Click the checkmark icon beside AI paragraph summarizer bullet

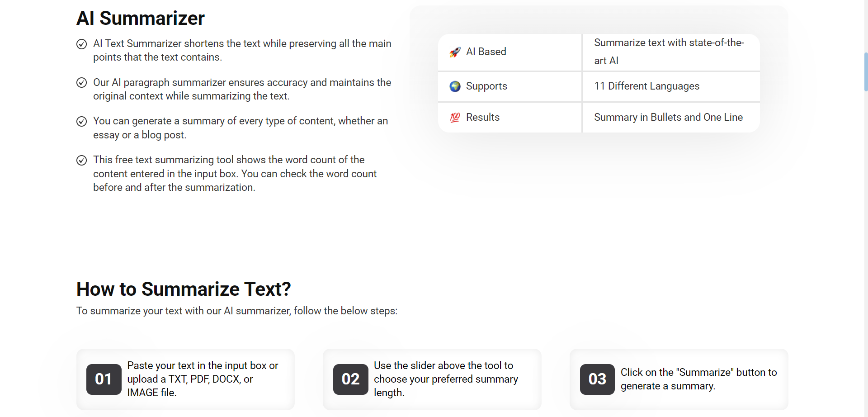(81, 83)
